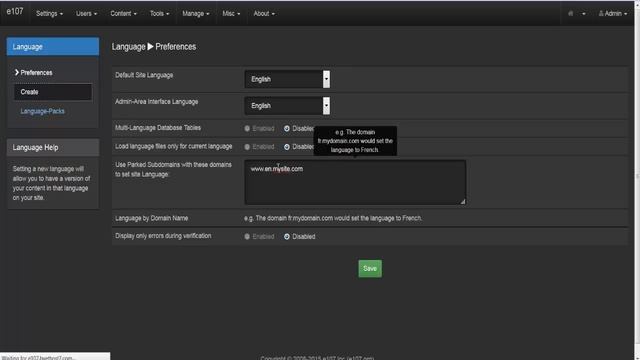Open the Admin user menu
Image resolution: width=640 pixels, height=360 pixels.
(x=613, y=13)
